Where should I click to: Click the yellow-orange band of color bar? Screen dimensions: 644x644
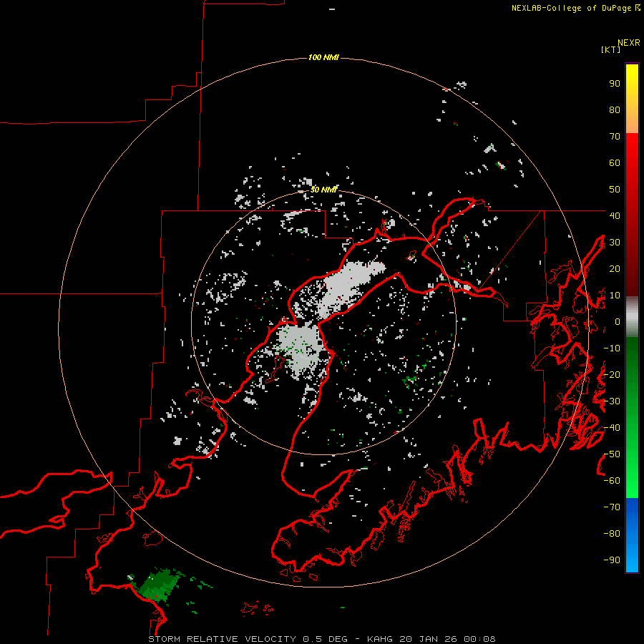click(632, 99)
